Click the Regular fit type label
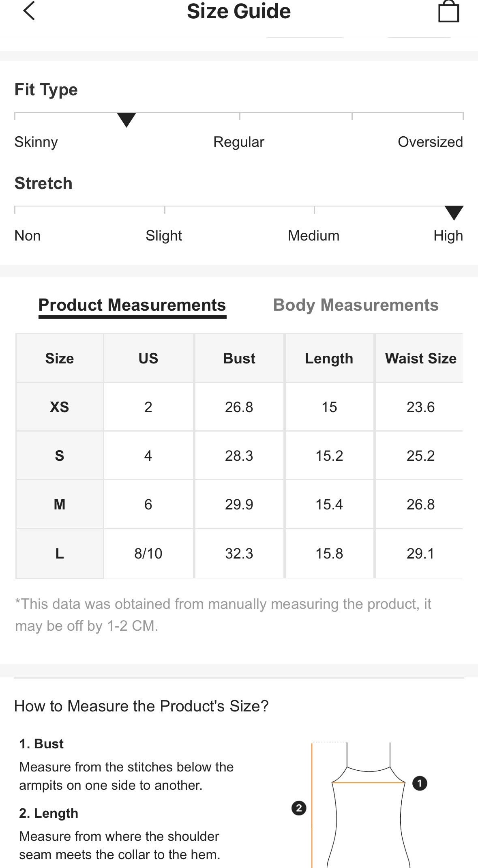The image size is (478, 868). (x=239, y=142)
